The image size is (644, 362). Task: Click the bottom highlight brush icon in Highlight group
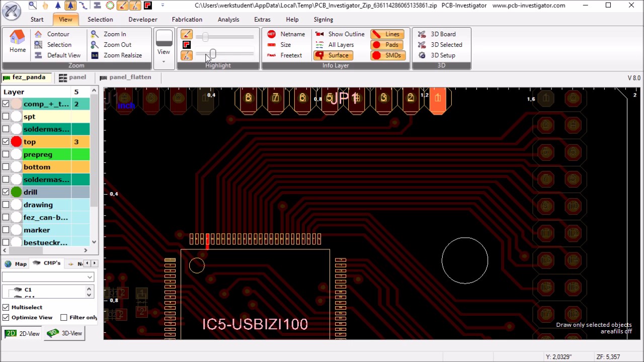[x=187, y=55]
